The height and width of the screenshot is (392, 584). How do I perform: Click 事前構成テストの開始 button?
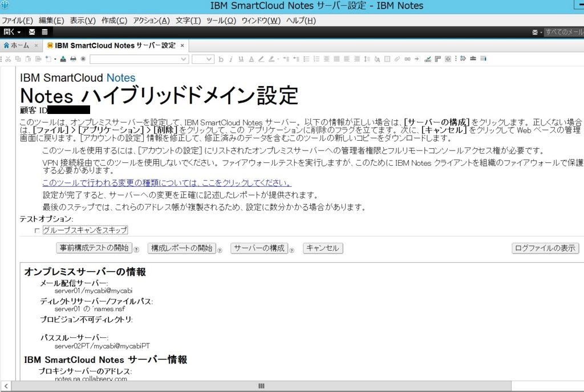point(94,248)
